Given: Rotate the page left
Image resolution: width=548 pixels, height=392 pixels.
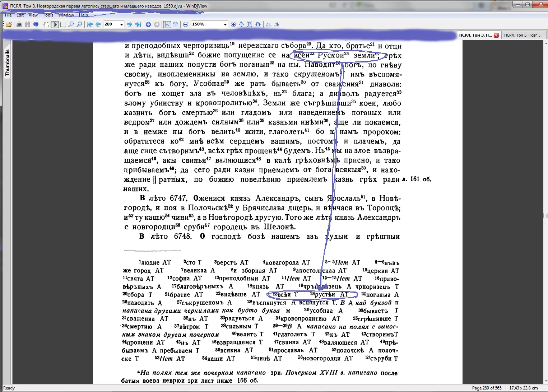Looking at the screenshot, I should [269, 24].
